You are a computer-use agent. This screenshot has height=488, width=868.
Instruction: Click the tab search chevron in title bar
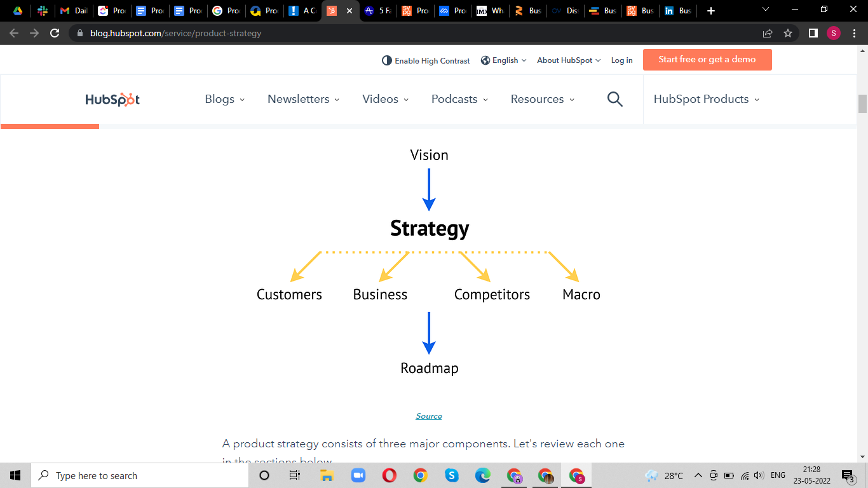765,10
